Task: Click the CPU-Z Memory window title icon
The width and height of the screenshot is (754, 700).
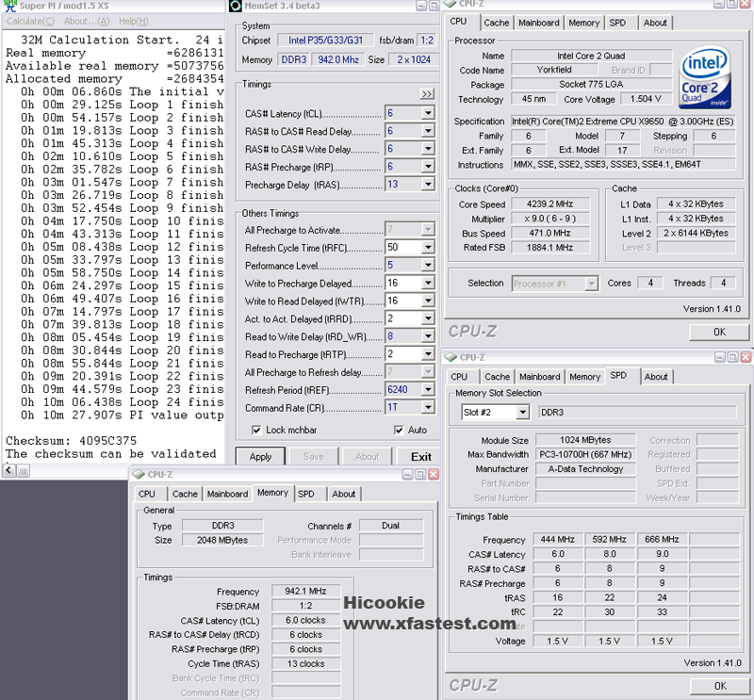Action: click(x=139, y=475)
